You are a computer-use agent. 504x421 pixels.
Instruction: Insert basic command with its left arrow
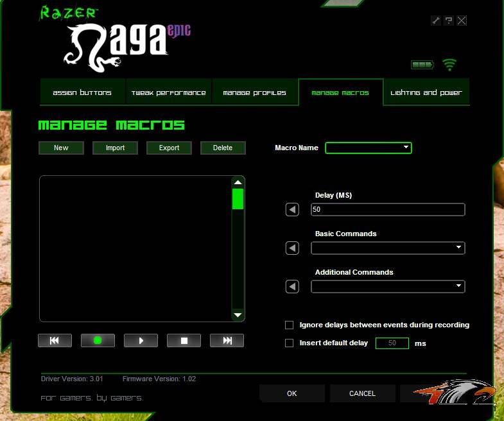pos(292,248)
